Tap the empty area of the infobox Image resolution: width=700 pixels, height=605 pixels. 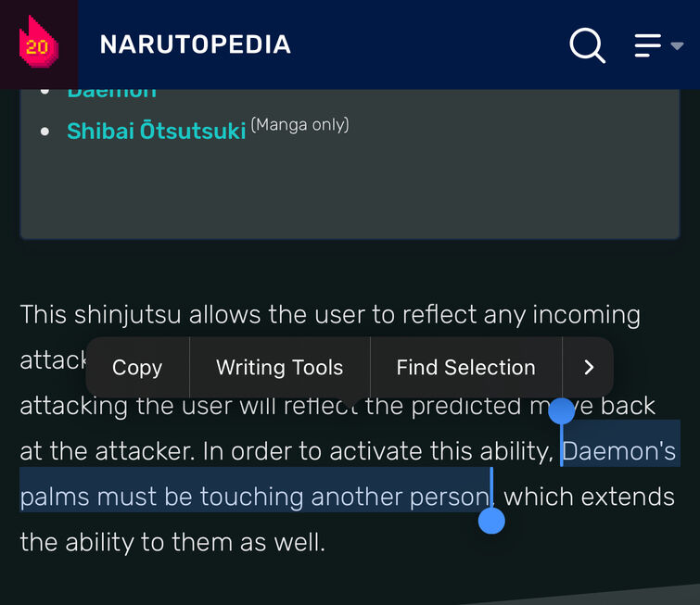pos(350,192)
